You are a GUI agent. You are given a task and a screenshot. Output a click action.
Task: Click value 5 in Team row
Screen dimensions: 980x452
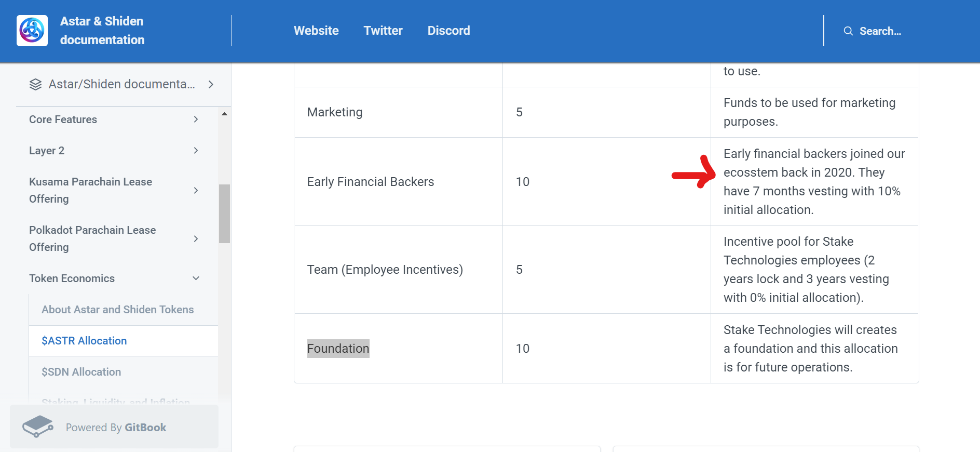(x=519, y=270)
